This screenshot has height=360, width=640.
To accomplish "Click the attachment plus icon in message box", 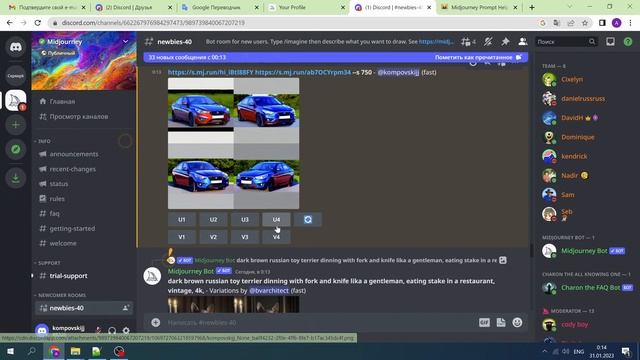I will point(156,322).
